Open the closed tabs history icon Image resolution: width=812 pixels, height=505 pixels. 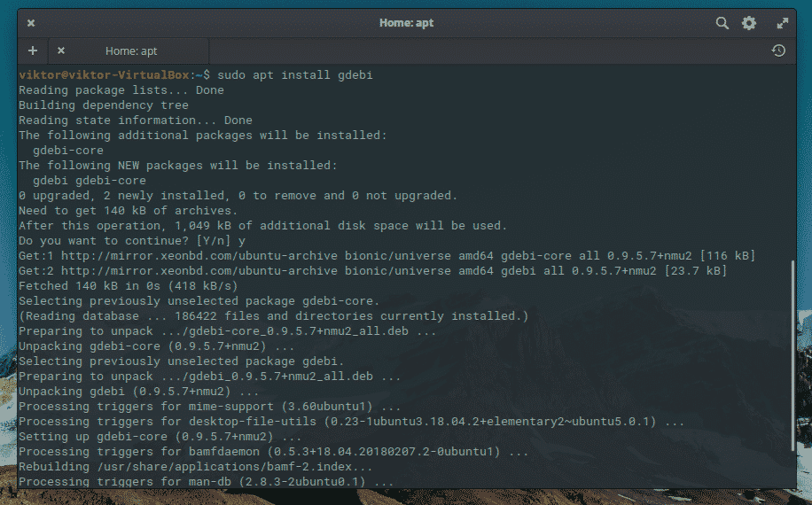tap(778, 50)
